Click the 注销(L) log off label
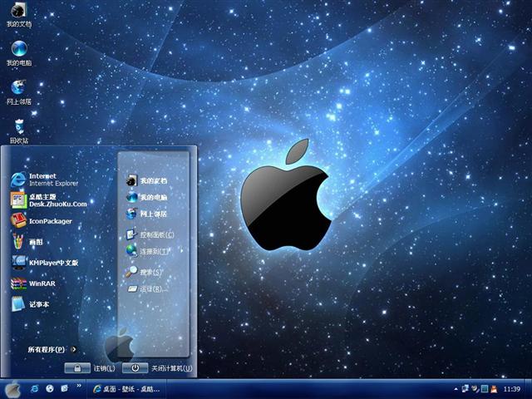The width and height of the screenshot is (532, 399). [104, 368]
